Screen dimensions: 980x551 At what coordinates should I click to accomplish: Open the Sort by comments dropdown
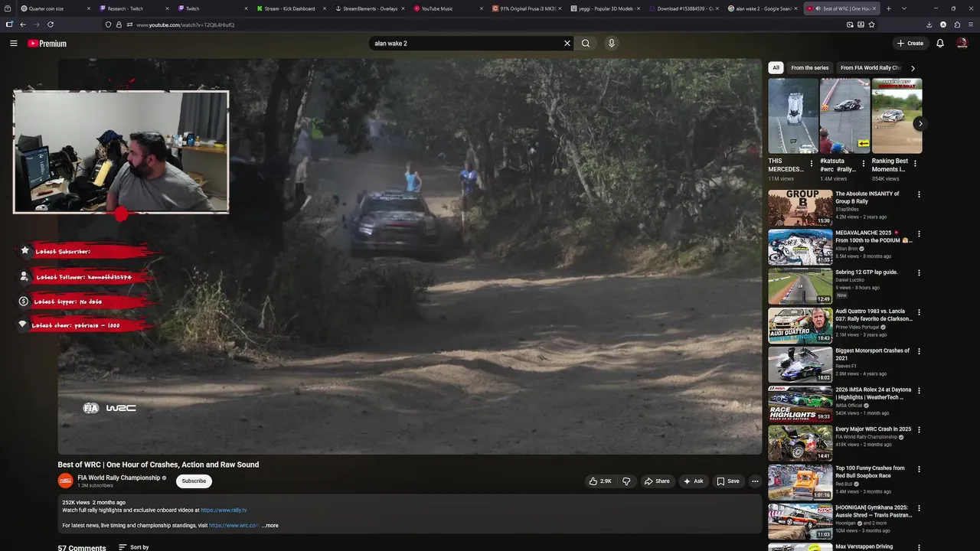134,547
